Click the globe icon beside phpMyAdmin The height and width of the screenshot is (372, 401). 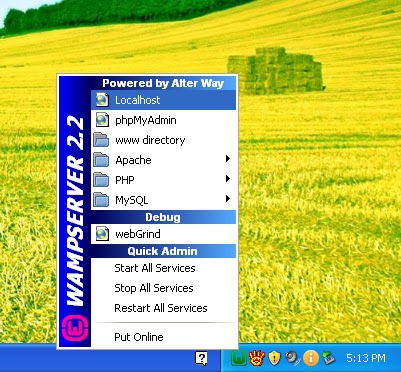coord(102,120)
